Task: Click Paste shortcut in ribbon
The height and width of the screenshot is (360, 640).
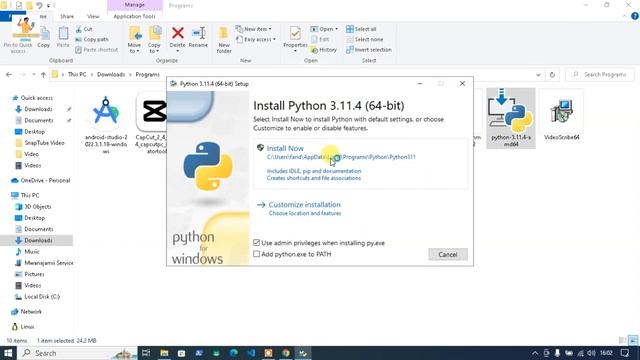Action: (x=97, y=49)
